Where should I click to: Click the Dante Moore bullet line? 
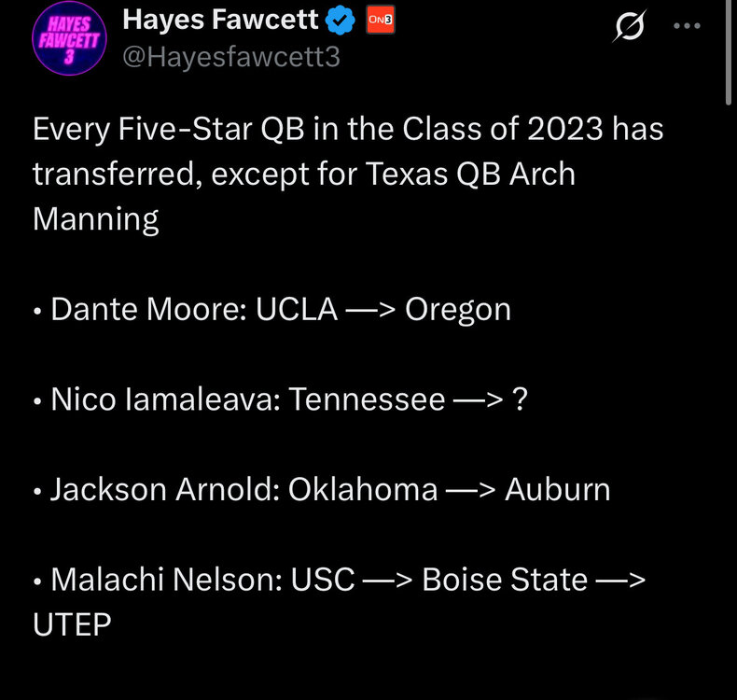[x=271, y=309]
